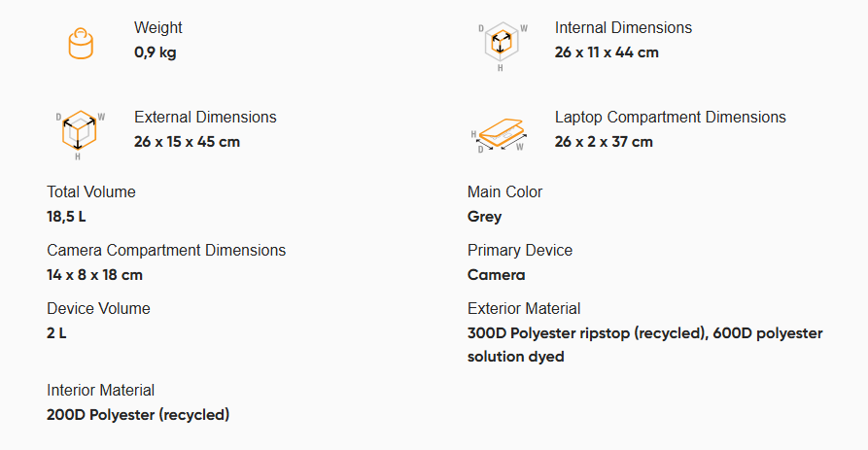Click the Main Color Grey value
The image size is (868, 450).
[x=484, y=217]
